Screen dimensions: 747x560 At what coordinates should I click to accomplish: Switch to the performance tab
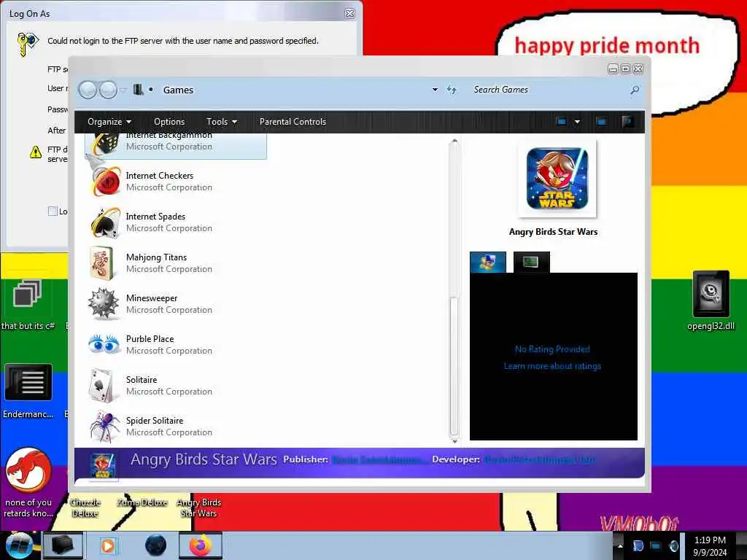(x=531, y=262)
